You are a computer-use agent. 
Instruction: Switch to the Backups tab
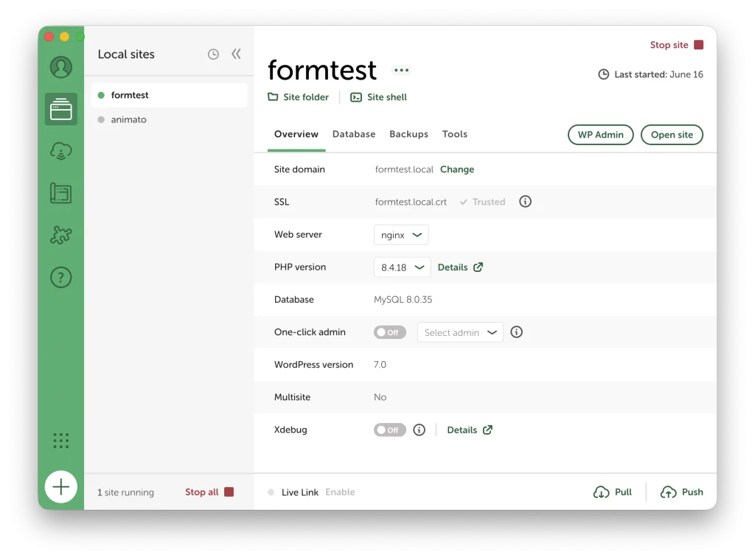408,134
